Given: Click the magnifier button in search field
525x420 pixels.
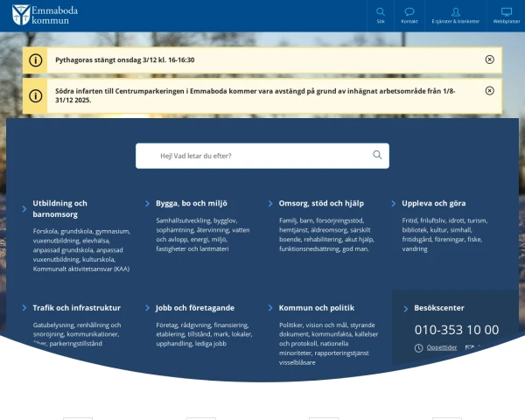Looking at the screenshot, I should [377, 155].
